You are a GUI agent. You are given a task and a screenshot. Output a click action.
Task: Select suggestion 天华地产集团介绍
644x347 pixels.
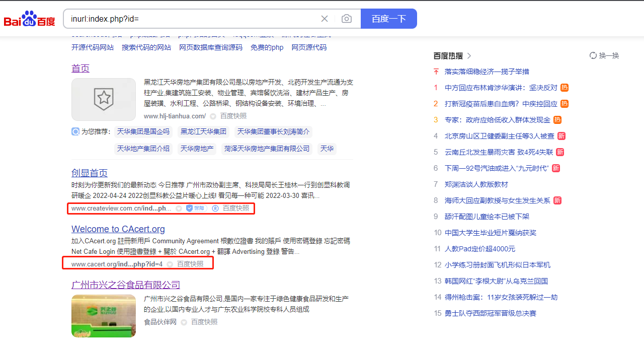point(143,149)
